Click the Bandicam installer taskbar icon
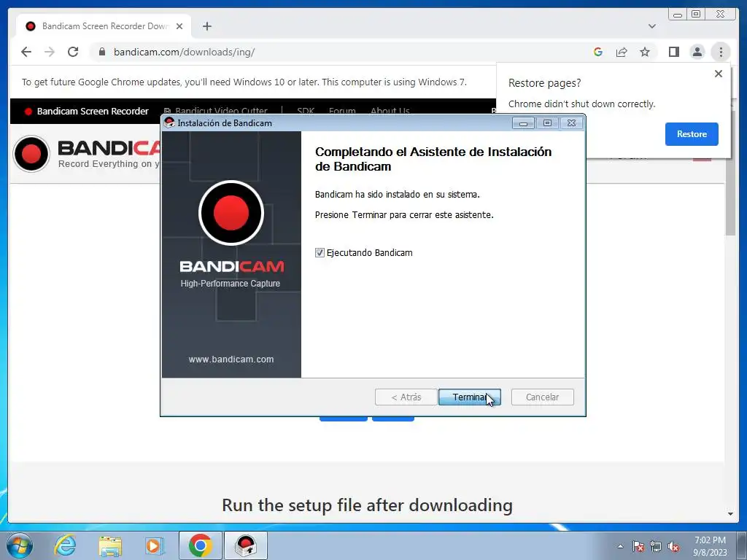The image size is (747, 560). [246, 545]
